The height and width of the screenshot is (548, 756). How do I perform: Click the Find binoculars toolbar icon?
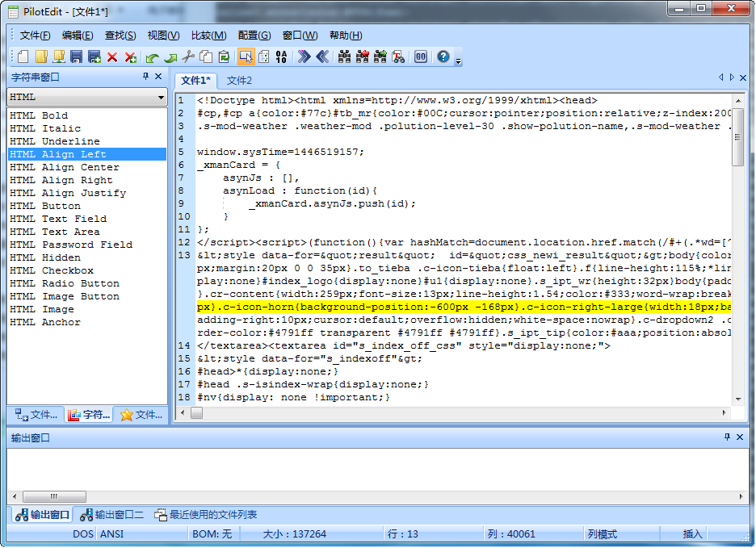click(x=345, y=56)
